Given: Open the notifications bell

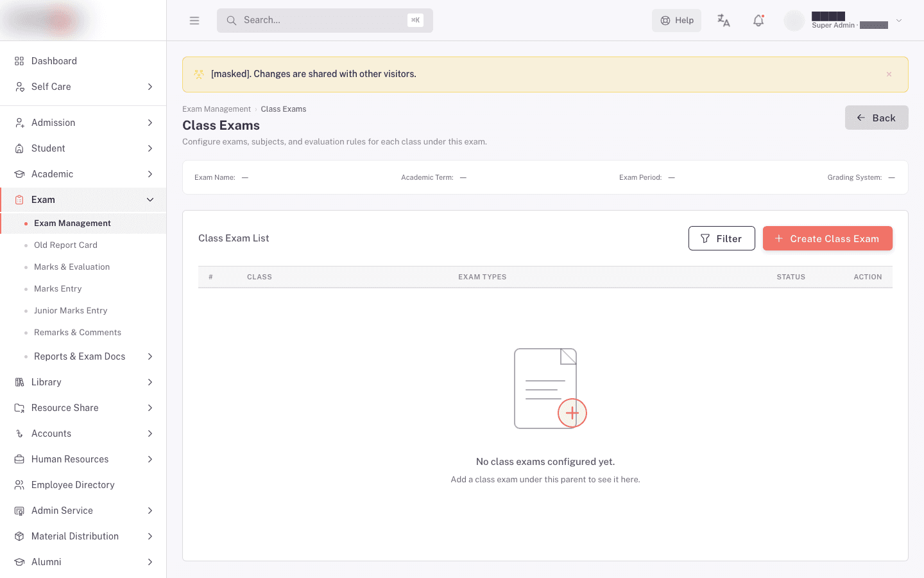Looking at the screenshot, I should click(758, 21).
